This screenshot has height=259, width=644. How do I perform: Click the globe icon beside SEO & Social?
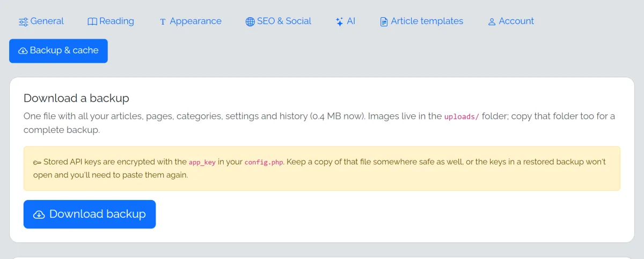250,22
